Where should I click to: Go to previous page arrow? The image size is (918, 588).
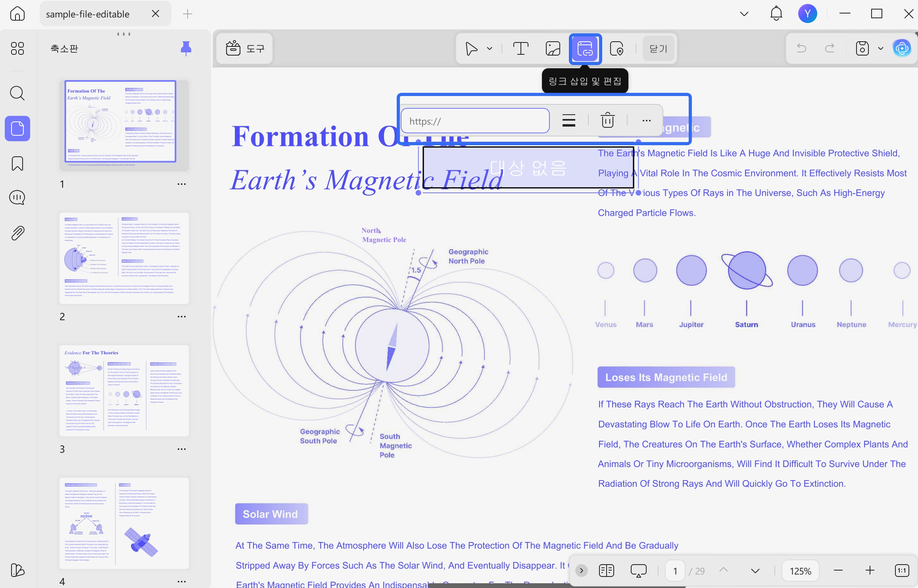point(724,570)
